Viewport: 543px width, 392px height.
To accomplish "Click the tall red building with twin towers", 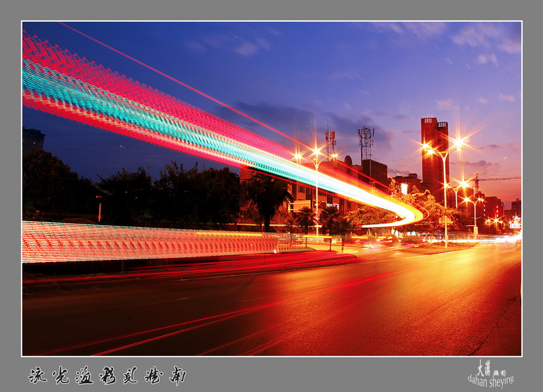I will point(434,157).
